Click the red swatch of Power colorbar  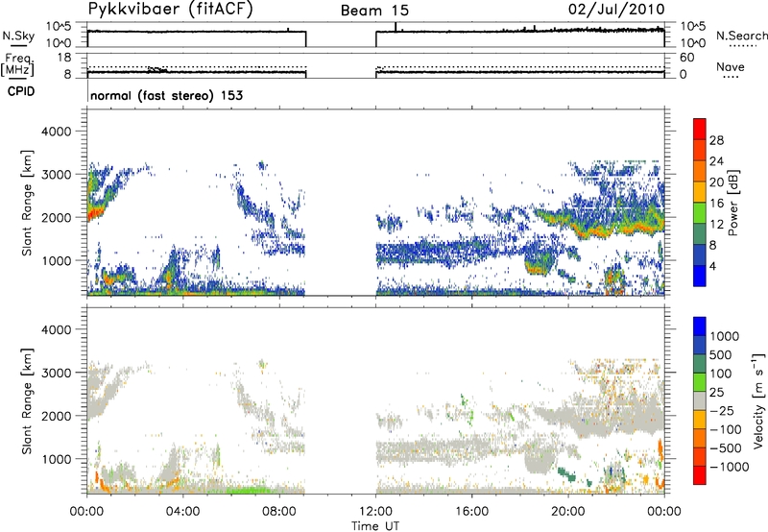[x=700, y=127]
